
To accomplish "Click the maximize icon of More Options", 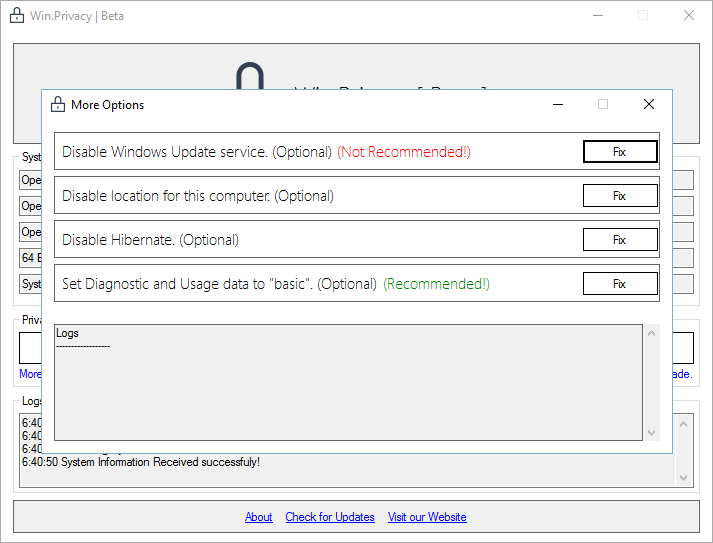I will 603,104.
